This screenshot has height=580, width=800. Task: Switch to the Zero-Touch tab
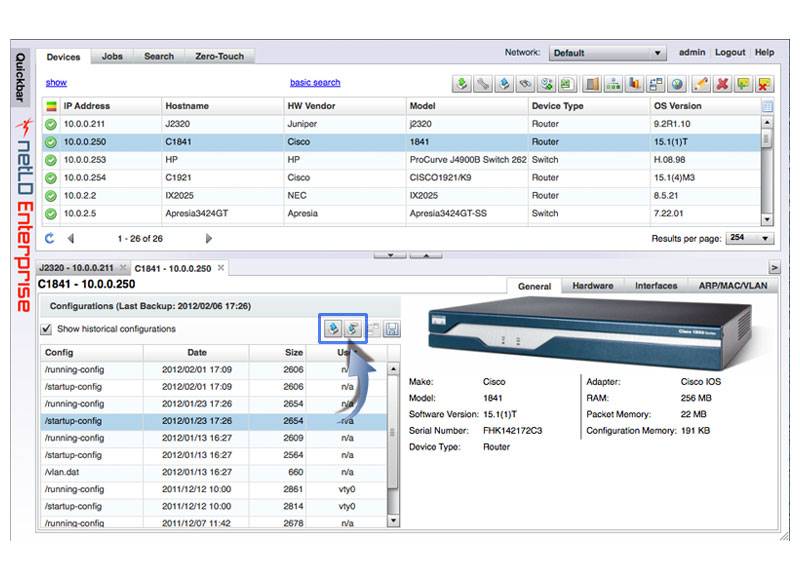219,57
